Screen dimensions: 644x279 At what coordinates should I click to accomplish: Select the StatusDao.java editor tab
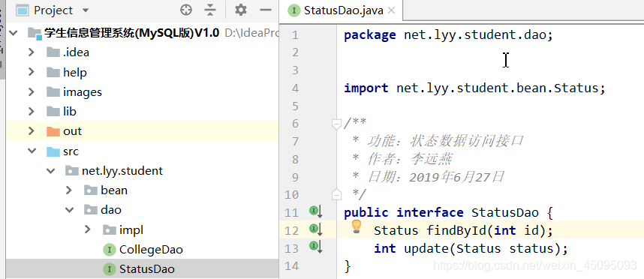[x=341, y=10]
